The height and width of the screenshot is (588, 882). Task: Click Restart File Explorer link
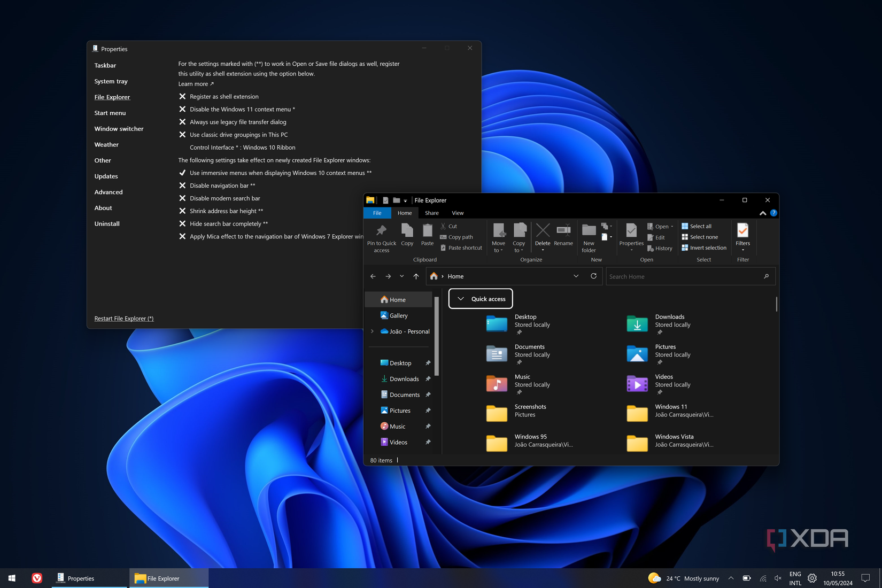tap(124, 319)
